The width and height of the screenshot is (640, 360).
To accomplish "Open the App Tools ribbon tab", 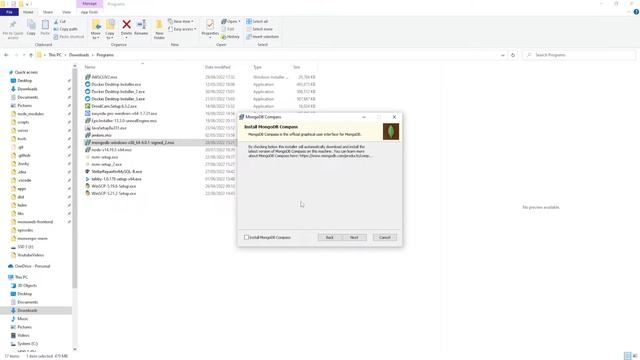I will 89,12.
